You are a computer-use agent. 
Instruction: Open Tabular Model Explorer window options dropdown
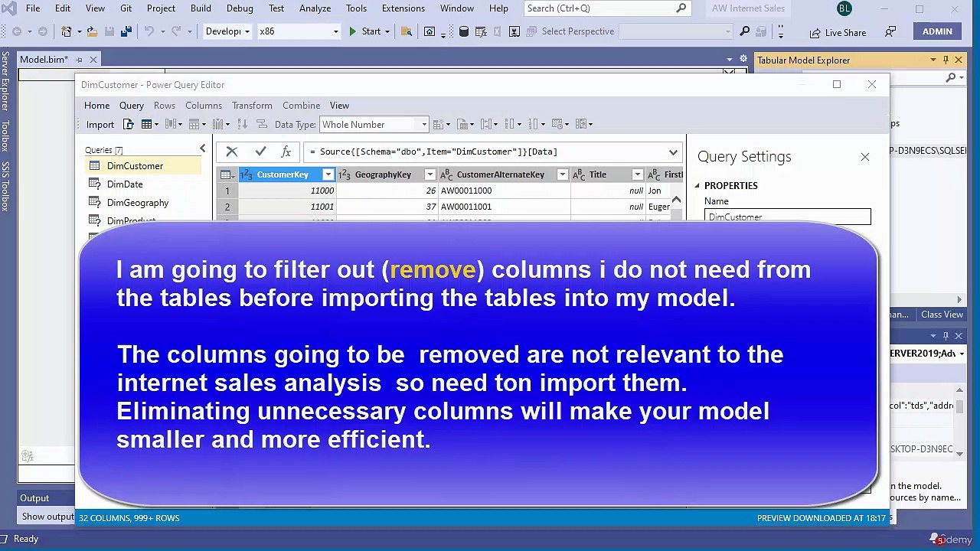click(933, 60)
